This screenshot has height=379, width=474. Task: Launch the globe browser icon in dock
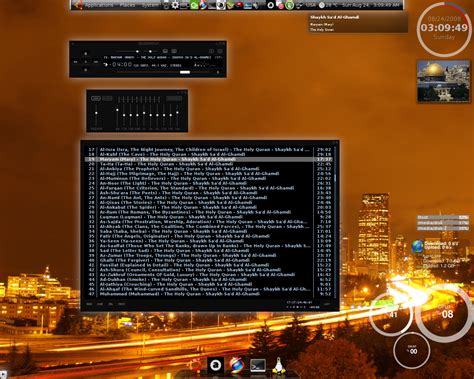[237, 365]
